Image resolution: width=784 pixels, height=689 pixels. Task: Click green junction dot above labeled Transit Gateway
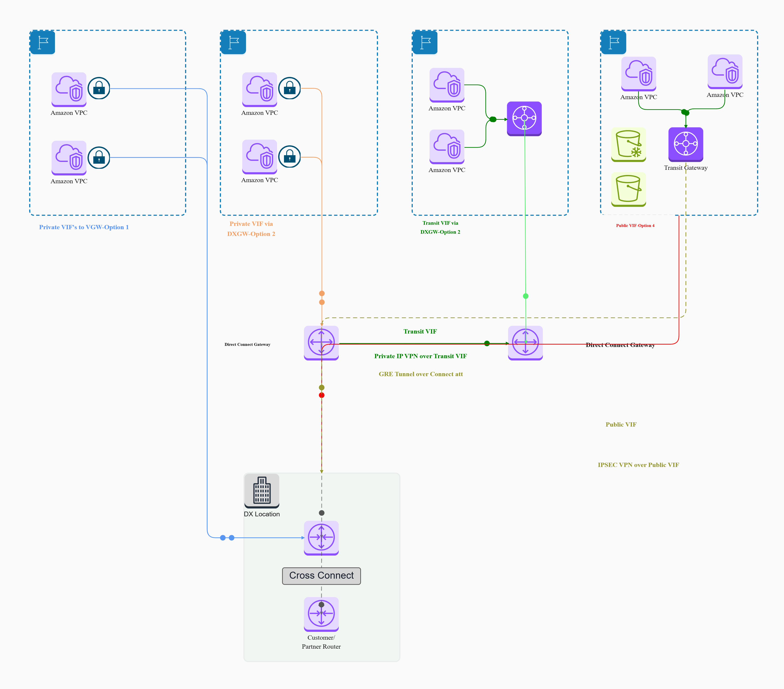pyautogui.click(x=686, y=112)
